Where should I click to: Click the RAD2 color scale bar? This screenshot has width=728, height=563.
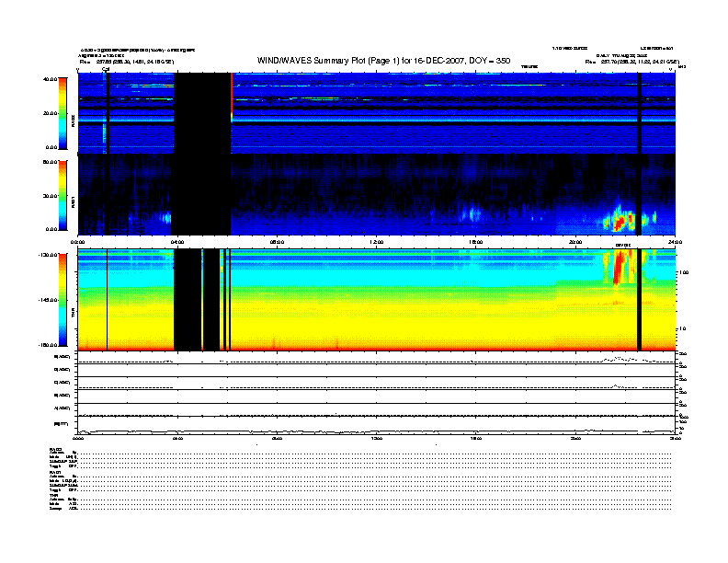63,113
